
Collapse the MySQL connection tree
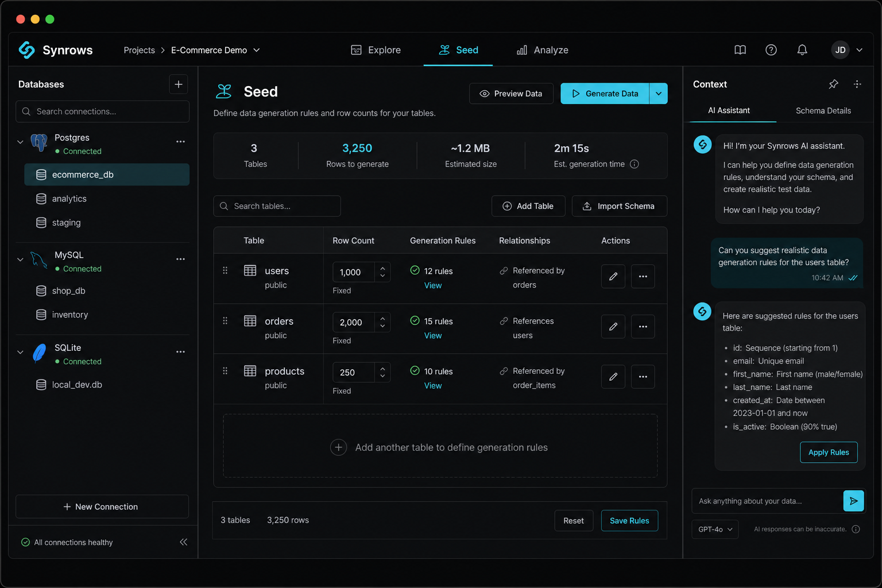pos(20,260)
